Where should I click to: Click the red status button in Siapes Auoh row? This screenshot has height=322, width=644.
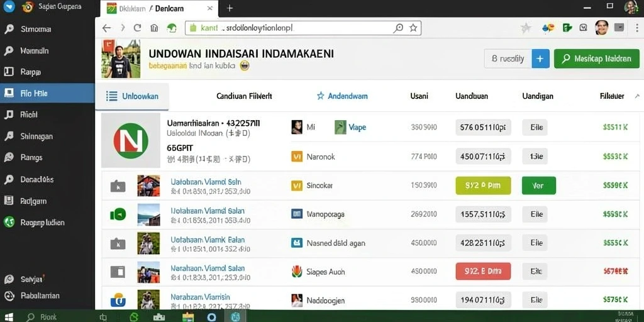483,272
